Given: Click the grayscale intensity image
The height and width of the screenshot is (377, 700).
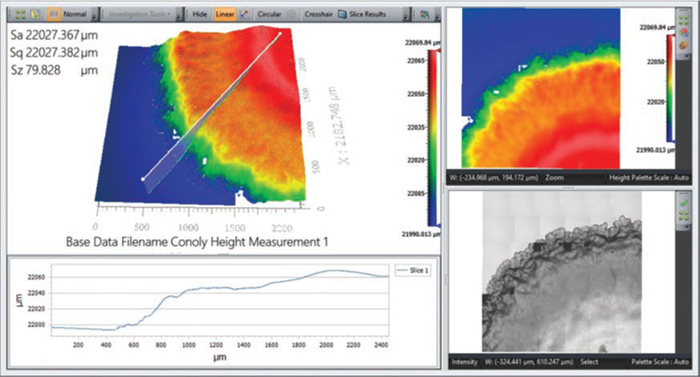Looking at the screenshot, I should coord(562,272).
